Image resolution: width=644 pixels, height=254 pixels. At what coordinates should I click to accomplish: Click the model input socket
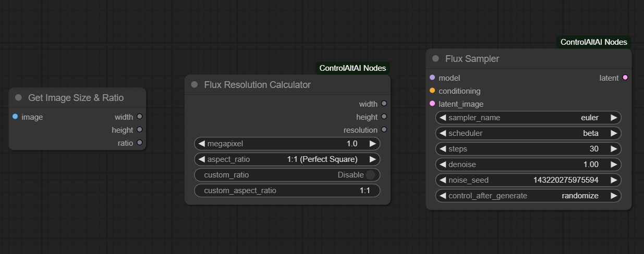(432, 78)
